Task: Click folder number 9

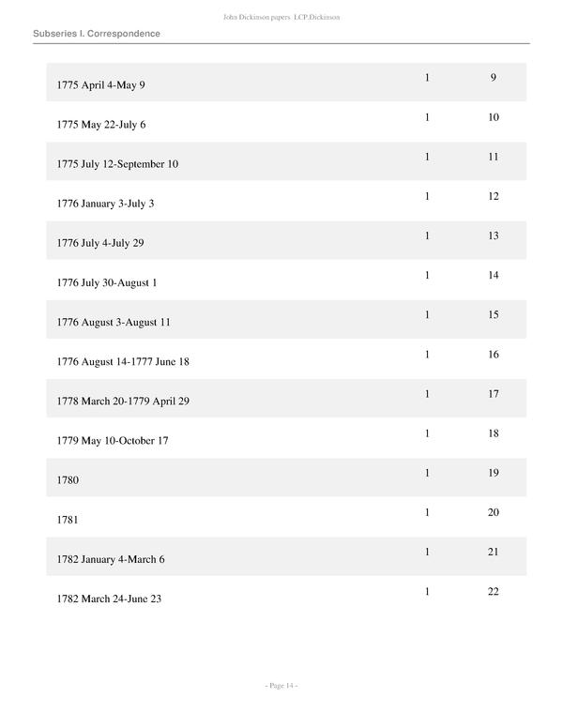Action: coord(493,78)
